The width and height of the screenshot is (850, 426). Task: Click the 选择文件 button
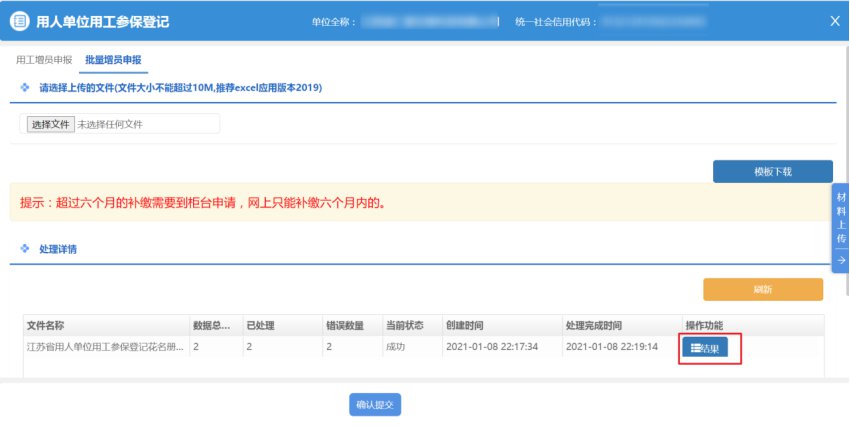coord(50,124)
